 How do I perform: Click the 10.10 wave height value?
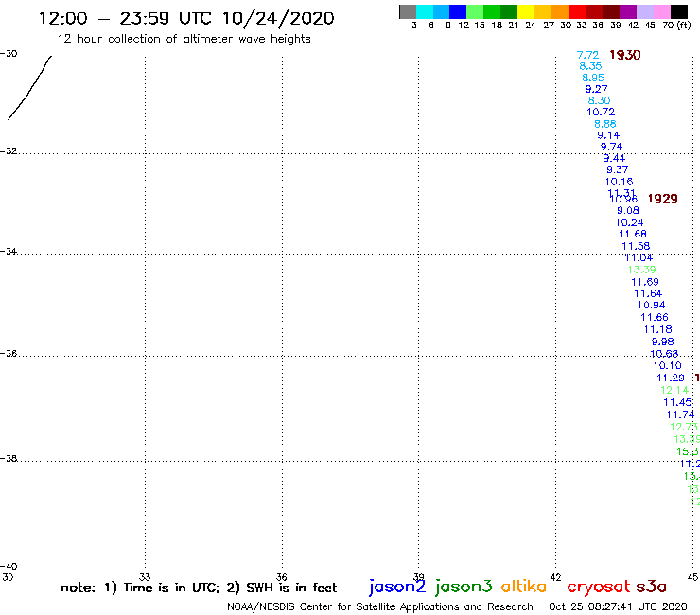(668, 365)
